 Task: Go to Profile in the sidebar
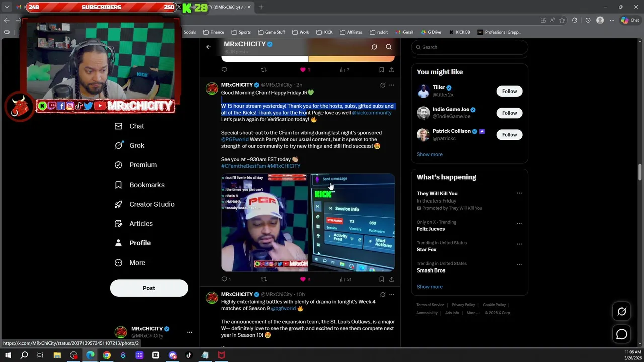(133, 243)
